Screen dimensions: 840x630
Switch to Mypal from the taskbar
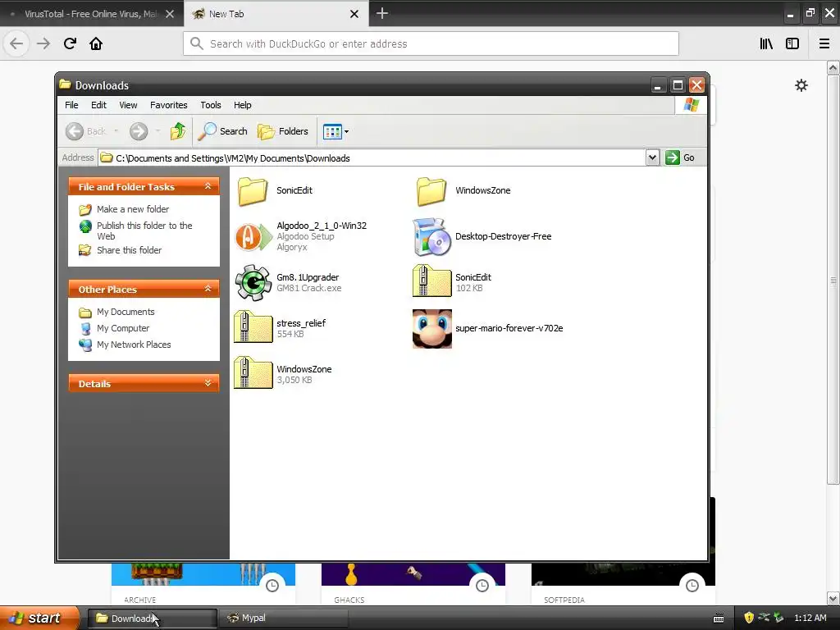click(x=284, y=618)
